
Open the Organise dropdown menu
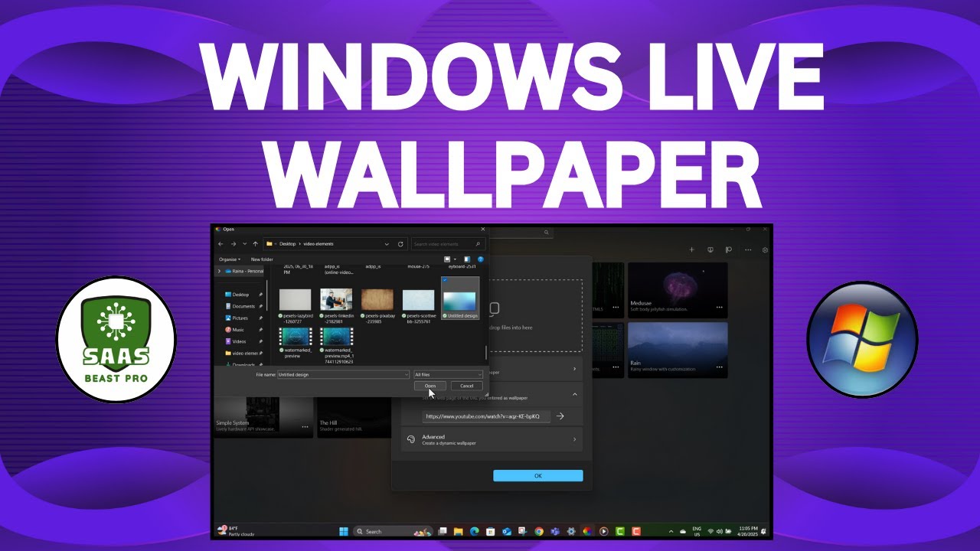pyautogui.click(x=229, y=259)
